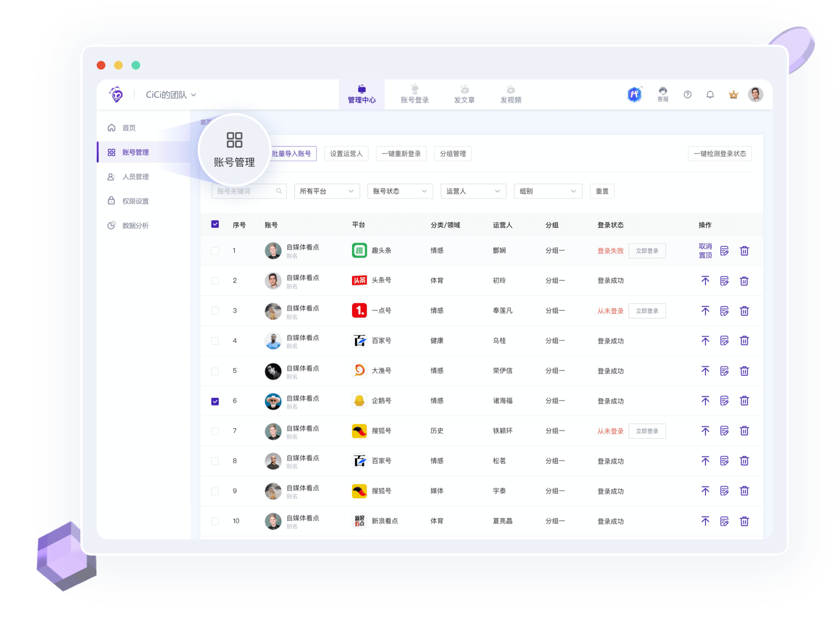Toggle the select-all checkbox in table header
Image resolution: width=840 pixels, height=623 pixels.
[215, 225]
